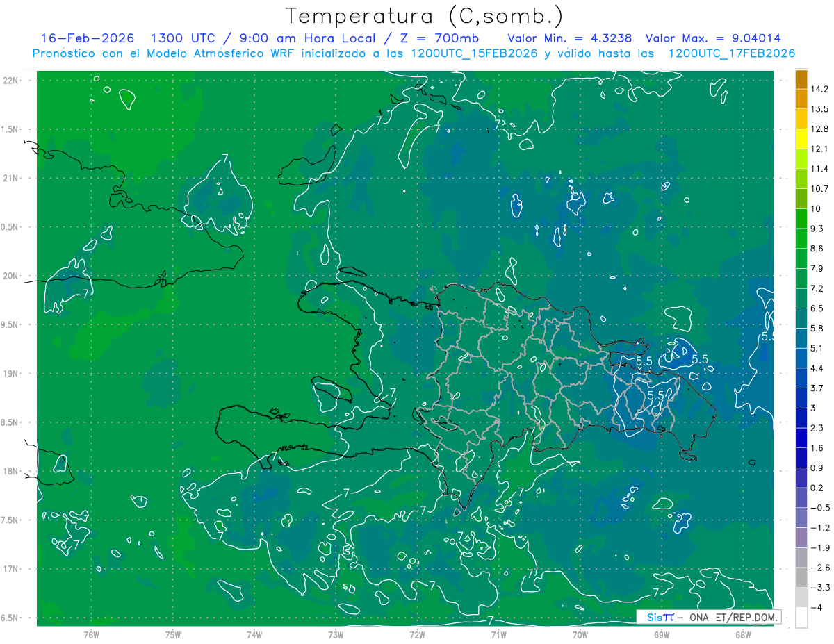The height and width of the screenshot is (644, 834).
Task: Click the '75W' longitude label
Action: [173, 635]
